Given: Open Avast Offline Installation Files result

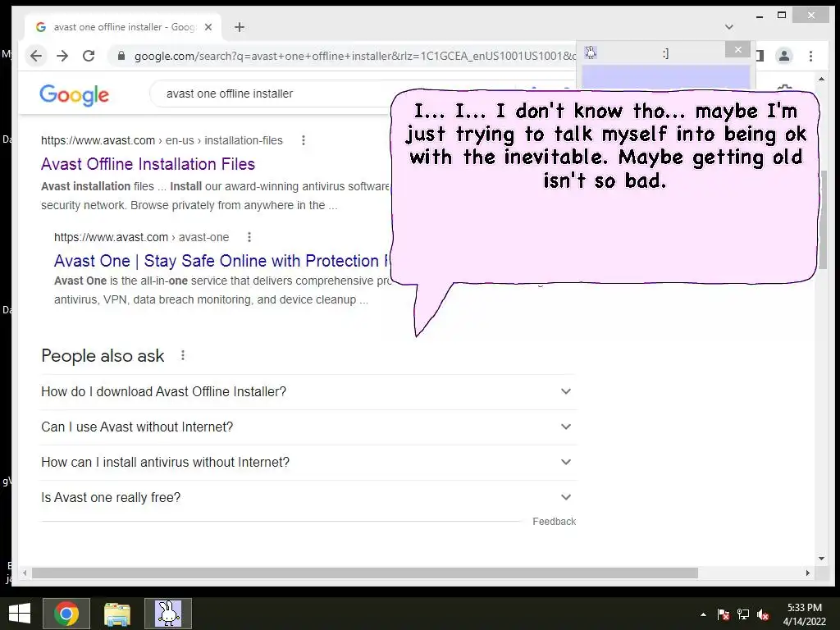Looking at the screenshot, I should click(x=148, y=164).
